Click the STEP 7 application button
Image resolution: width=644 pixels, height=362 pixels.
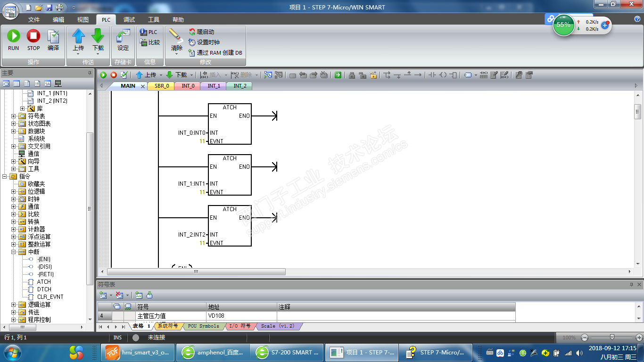point(11,12)
